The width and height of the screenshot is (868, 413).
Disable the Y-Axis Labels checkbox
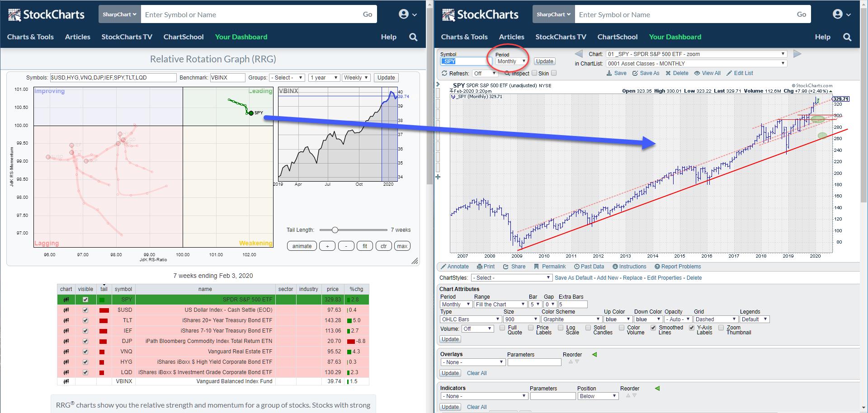point(691,328)
